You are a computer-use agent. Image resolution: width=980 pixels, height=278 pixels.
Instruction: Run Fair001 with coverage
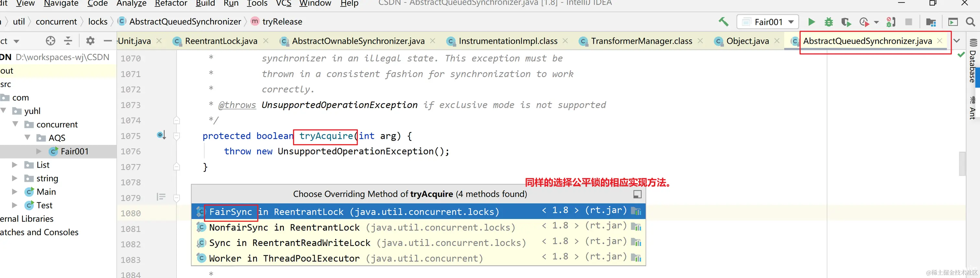tap(846, 22)
